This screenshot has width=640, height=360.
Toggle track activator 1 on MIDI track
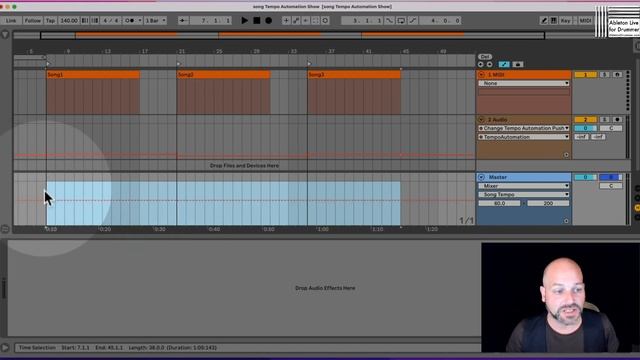[585, 75]
